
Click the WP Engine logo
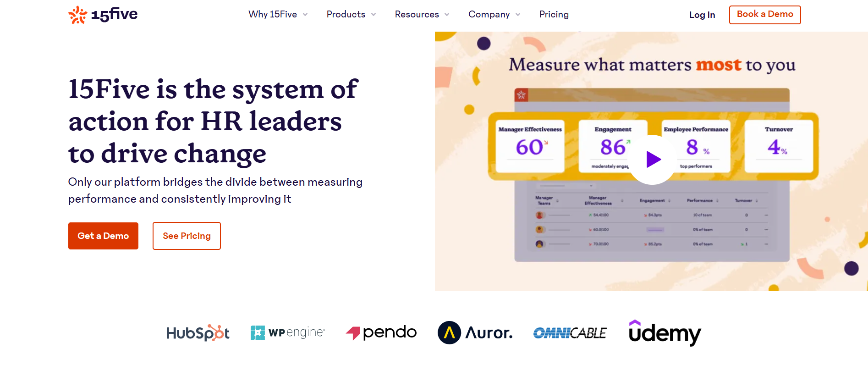[288, 332]
